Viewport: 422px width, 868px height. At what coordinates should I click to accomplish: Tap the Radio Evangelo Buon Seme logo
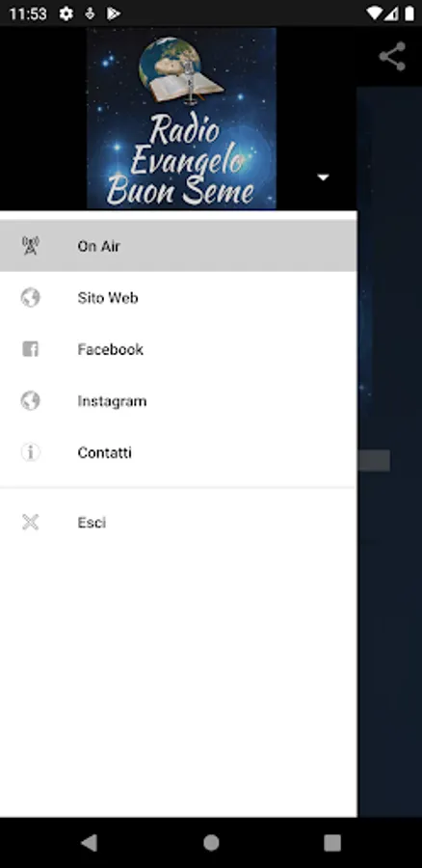point(181,118)
